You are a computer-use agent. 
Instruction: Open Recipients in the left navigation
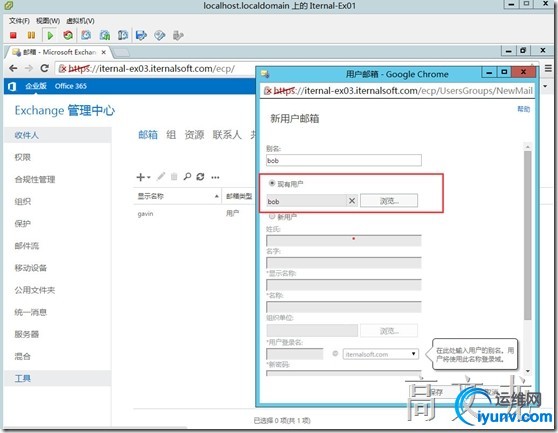(57, 136)
